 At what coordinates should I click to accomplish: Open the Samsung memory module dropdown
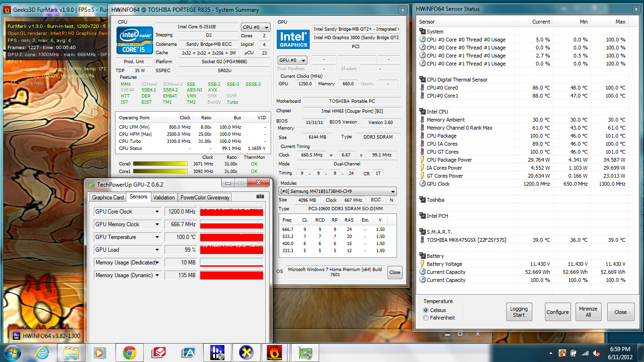[338, 191]
